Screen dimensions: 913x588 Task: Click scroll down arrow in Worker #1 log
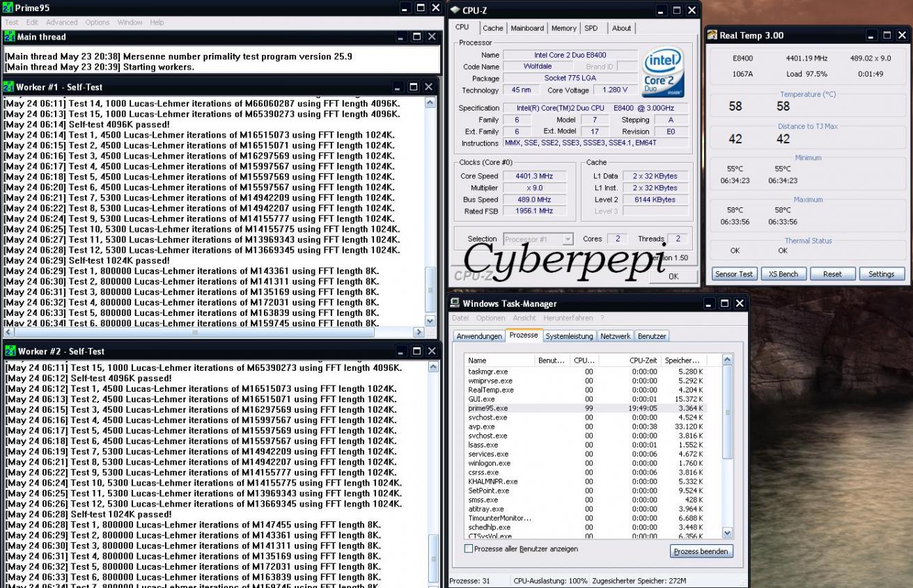[430, 321]
